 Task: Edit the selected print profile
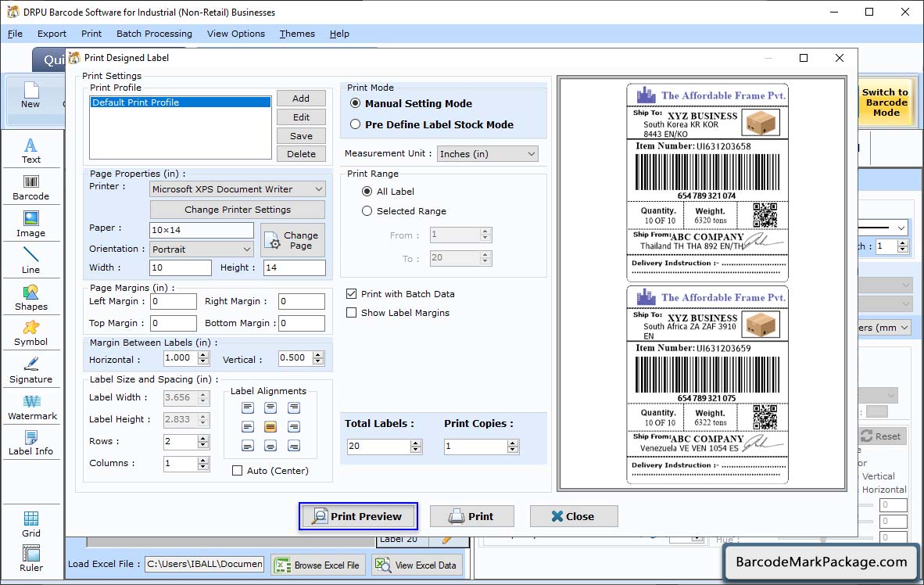(301, 117)
